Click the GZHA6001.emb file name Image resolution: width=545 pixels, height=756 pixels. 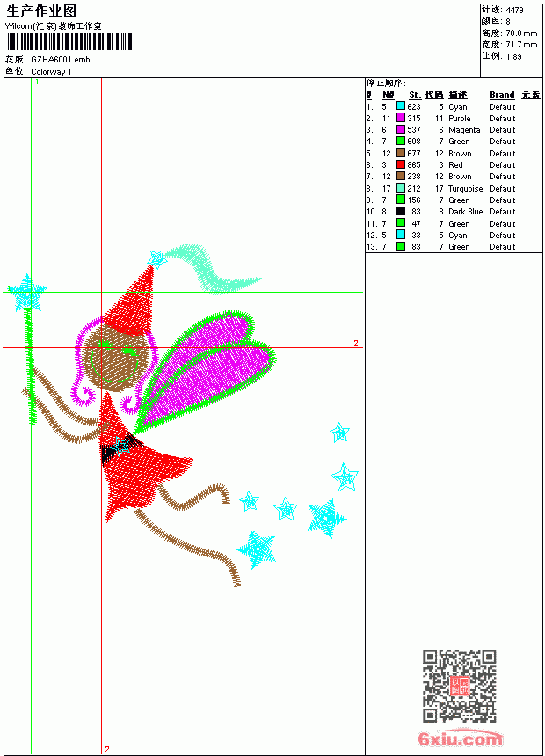click(61, 59)
